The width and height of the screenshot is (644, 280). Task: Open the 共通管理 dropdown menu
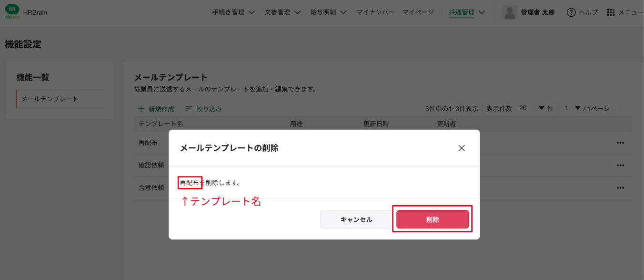point(467,12)
